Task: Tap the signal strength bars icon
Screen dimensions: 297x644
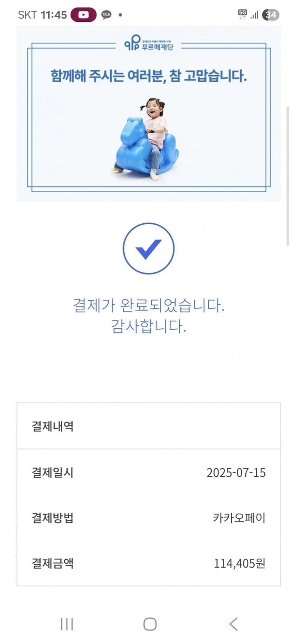Action: (x=254, y=15)
